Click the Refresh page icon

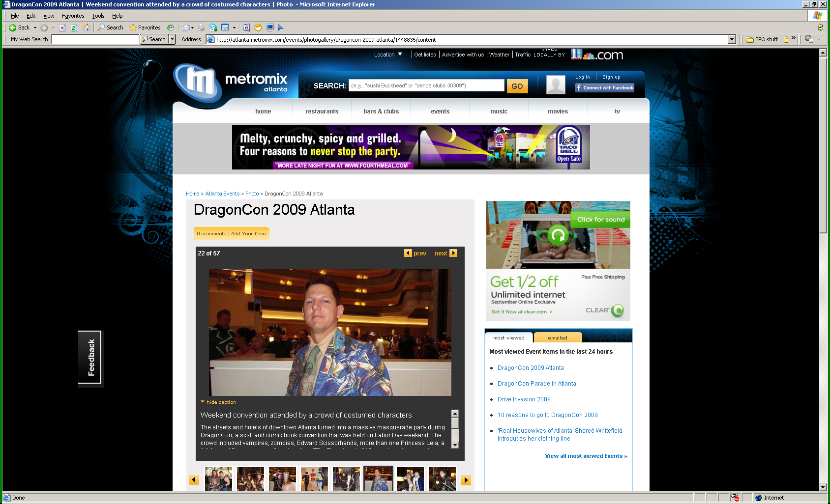click(74, 28)
